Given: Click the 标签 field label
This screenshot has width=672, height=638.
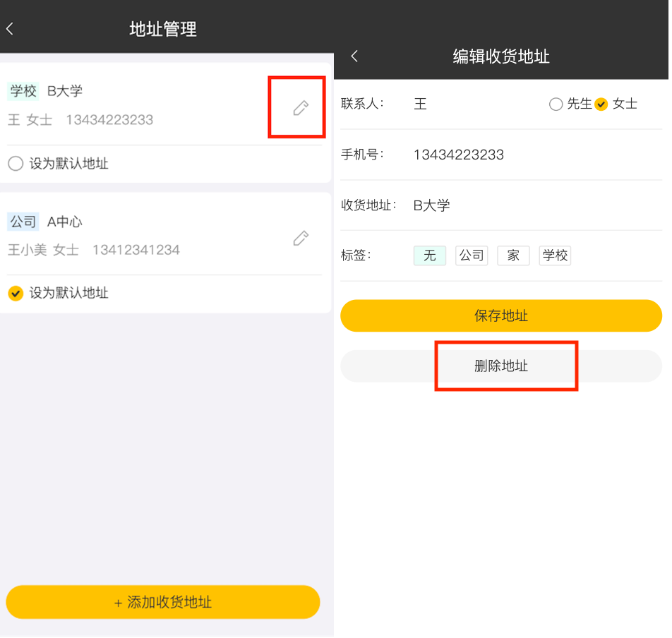Looking at the screenshot, I should (356, 255).
